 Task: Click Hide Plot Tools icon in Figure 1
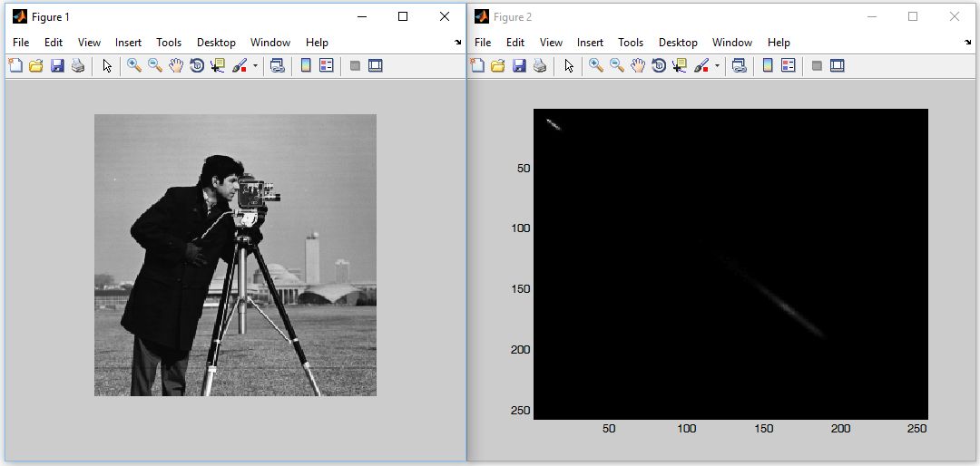tap(355, 65)
